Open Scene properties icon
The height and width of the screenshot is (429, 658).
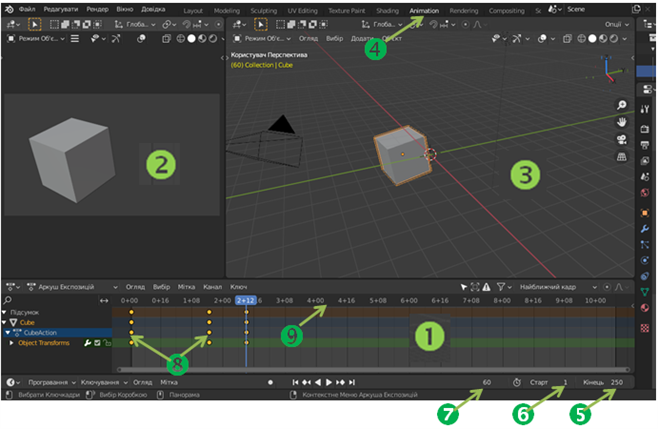pos(645,177)
